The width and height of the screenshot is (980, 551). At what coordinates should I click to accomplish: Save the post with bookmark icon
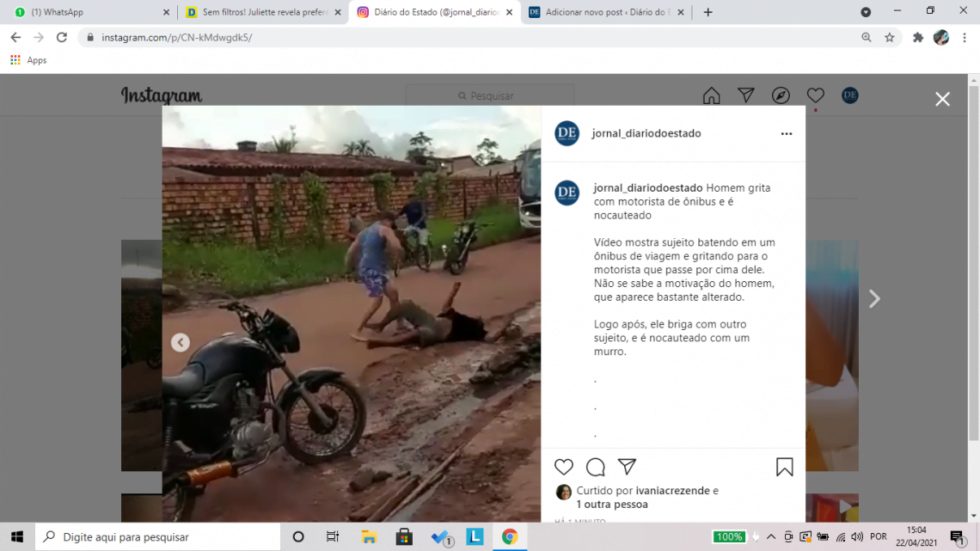784,467
